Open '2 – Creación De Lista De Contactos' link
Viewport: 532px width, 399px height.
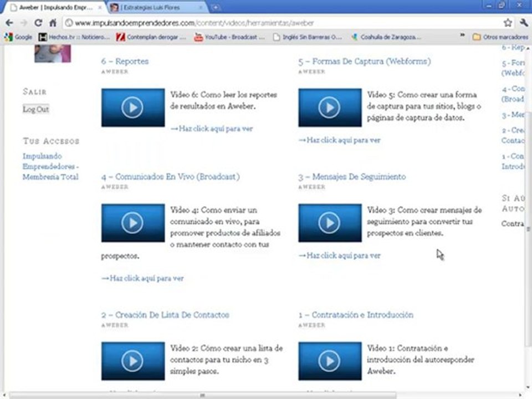[165, 315]
